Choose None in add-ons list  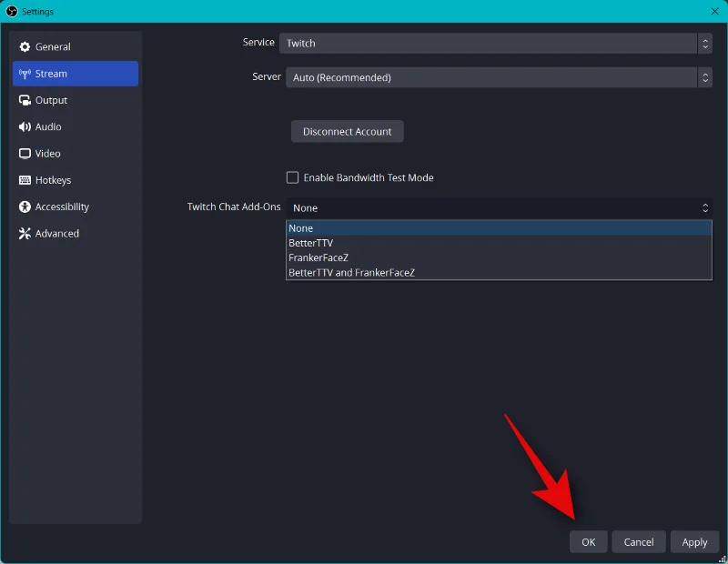pyautogui.click(x=499, y=228)
